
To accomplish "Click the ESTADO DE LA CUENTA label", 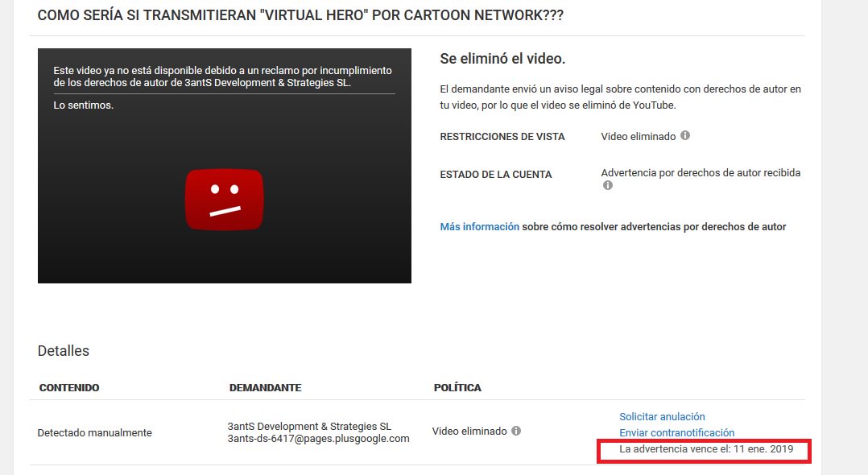I will (x=495, y=175).
